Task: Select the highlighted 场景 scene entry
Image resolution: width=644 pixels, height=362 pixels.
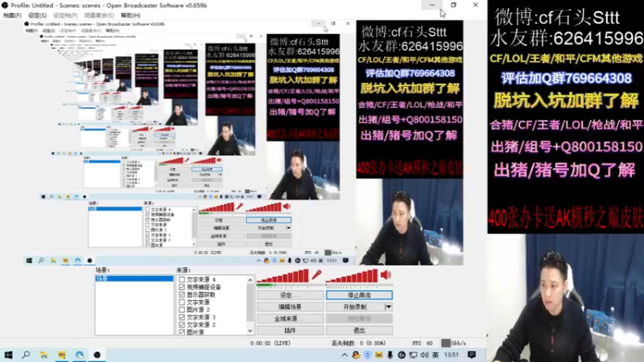Action: coord(134,278)
